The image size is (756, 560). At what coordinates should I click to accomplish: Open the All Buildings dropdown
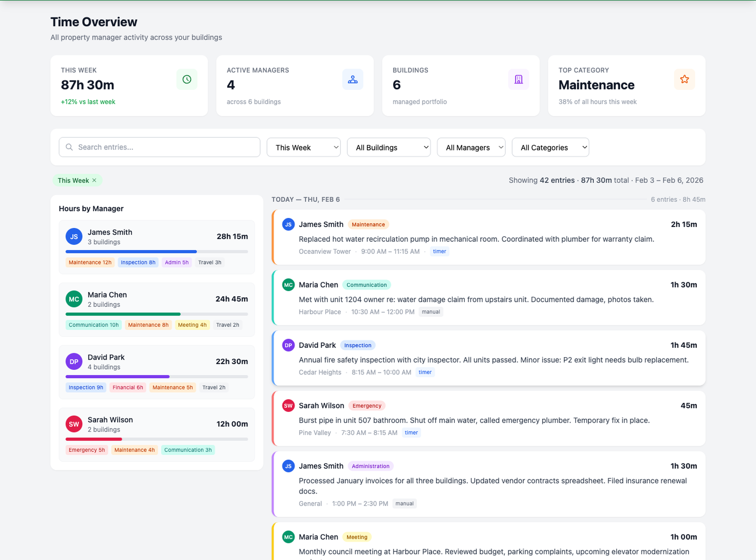[388, 147]
